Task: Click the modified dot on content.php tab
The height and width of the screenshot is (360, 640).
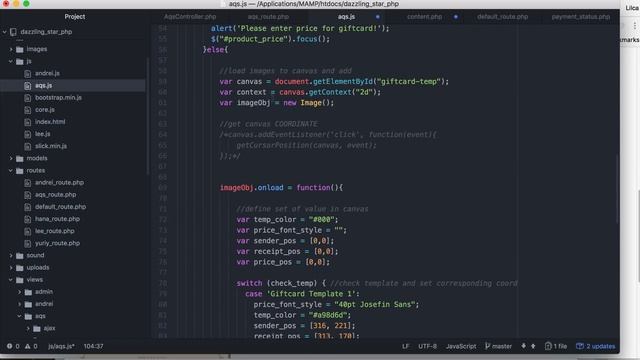Action: tap(456, 17)
